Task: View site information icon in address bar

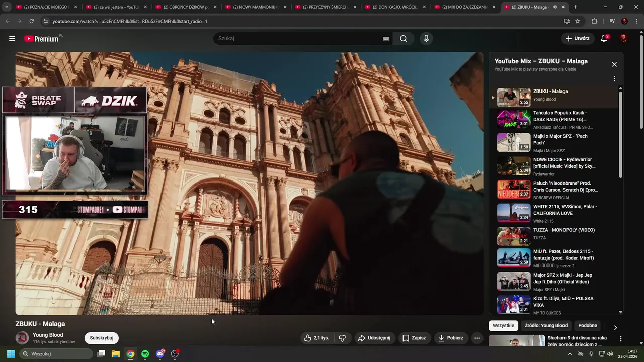Action: click(46, 21)
